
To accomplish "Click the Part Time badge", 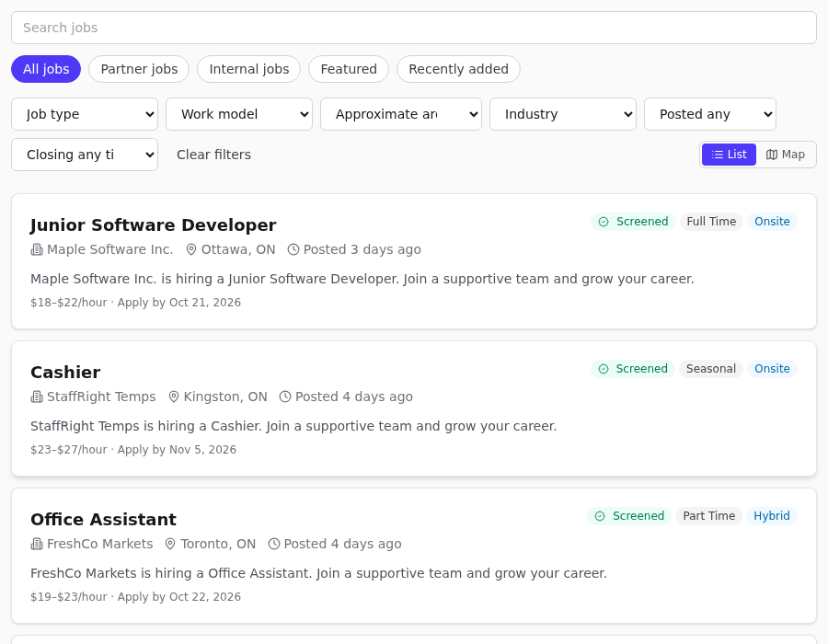I will [x=708, y=516].
